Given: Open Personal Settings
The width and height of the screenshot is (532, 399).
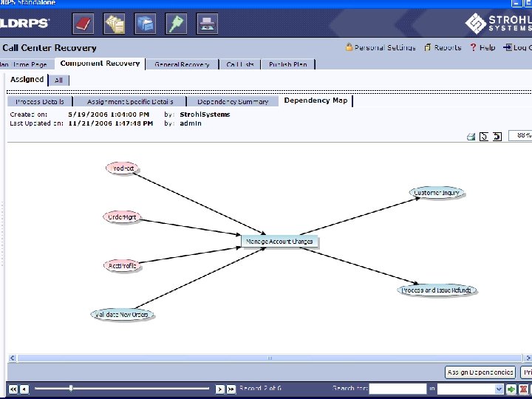Looking at the screenshot, I should click(381, 47).
